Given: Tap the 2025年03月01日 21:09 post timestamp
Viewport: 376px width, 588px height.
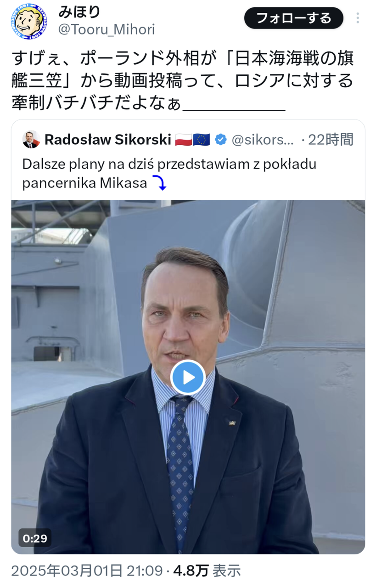Looking at the screenshot, I should [x=87, y=571].
